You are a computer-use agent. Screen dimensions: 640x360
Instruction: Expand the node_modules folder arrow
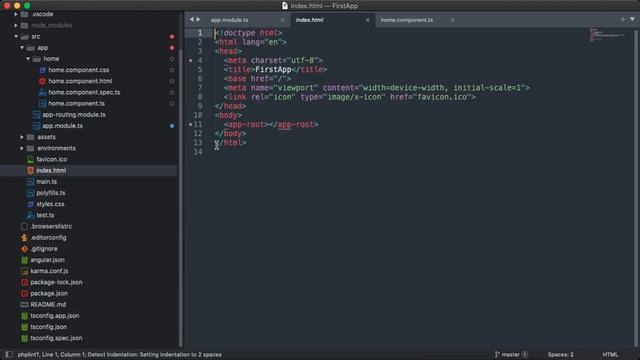pos(16,25)
